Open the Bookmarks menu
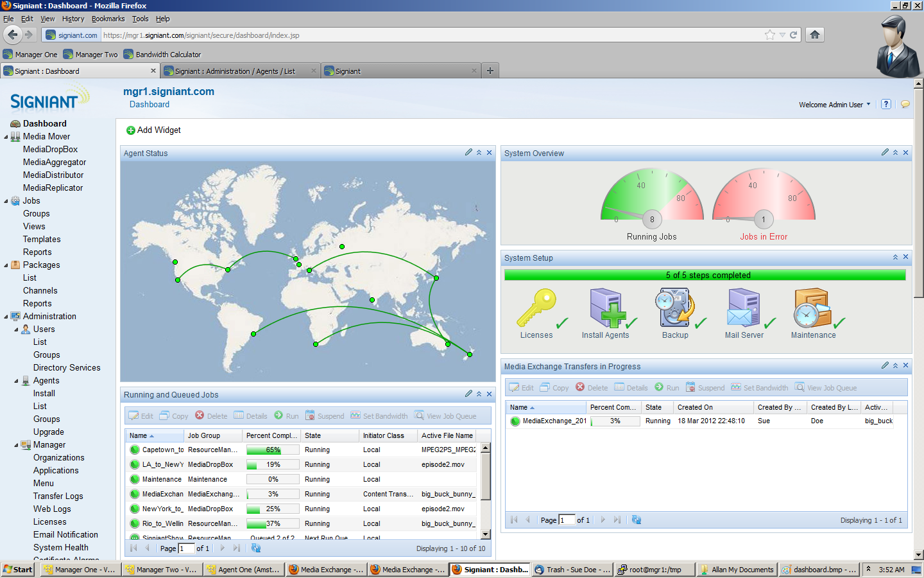924x578 pixels. tap(108, 19)
